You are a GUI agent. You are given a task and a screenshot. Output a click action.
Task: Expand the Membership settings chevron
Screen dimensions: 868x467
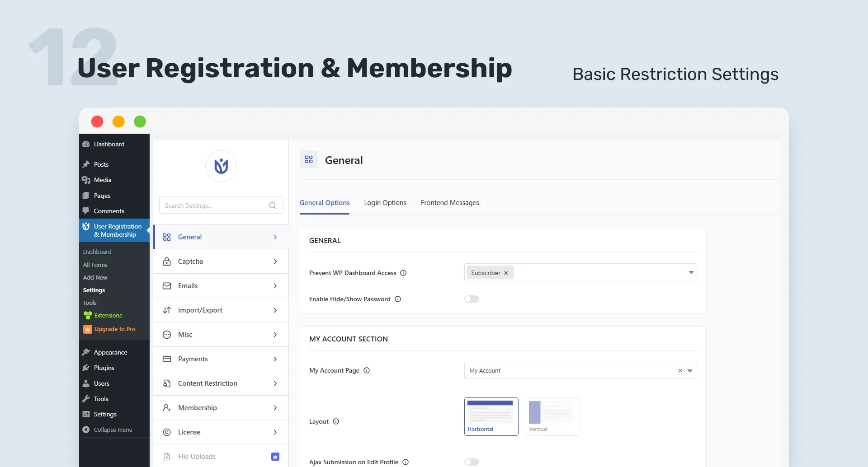[275, 408]
